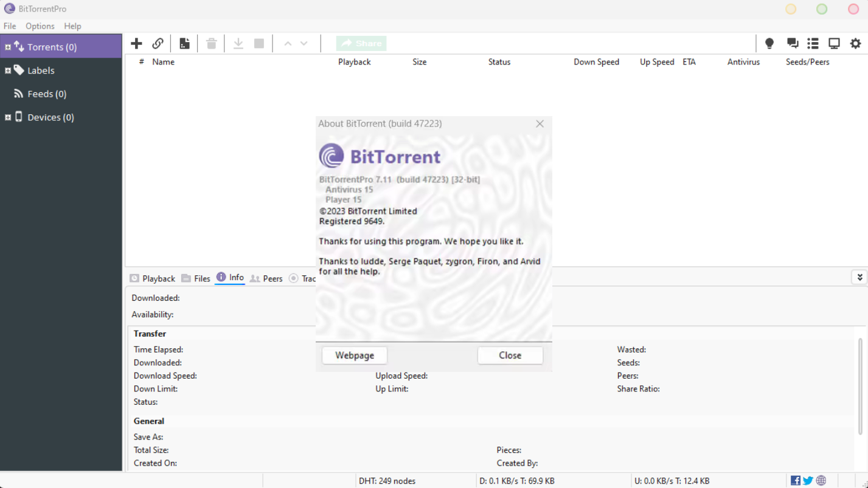Click the chat bubbles icon
The height and width of the screenshot is (488, 868).
tap(792, 43)
